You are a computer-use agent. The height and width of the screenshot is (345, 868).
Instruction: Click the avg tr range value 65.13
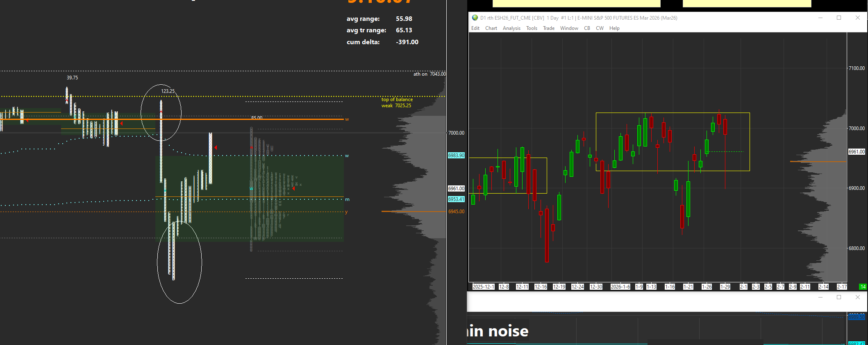click(x=404, y=30)
